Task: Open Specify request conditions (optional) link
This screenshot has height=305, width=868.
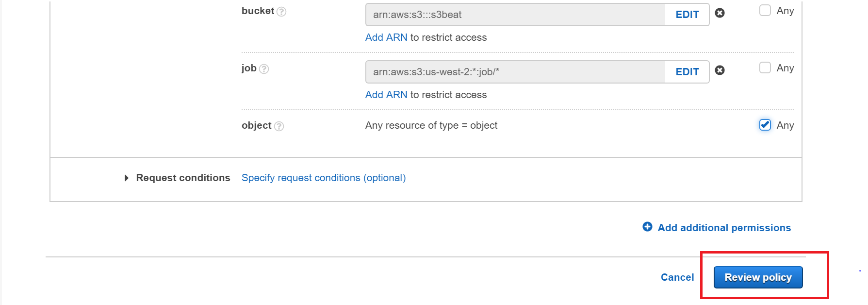Action: (x=324, y=178)
